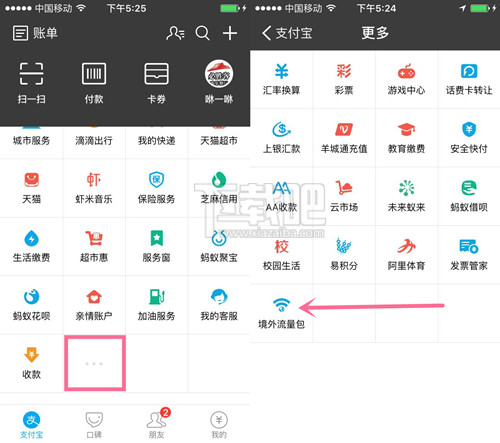Viewport: 500px width, 443px height.
Task: Open 汇率换算 exchange rate tool
Action: pyautogui.click(x=281, y=71)
